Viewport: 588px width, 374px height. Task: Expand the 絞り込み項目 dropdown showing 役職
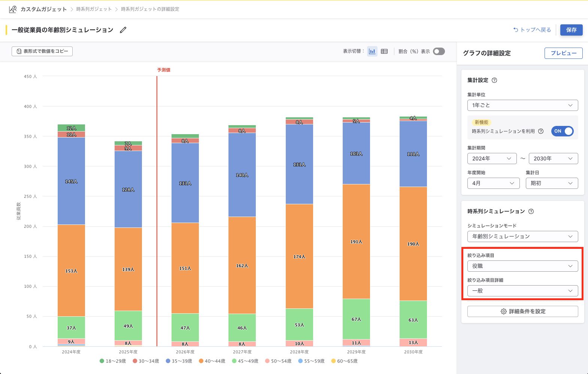click(522, 266)
